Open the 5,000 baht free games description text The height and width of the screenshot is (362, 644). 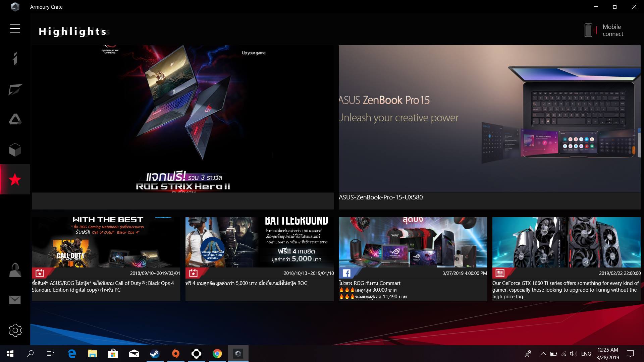click(247, 283)
